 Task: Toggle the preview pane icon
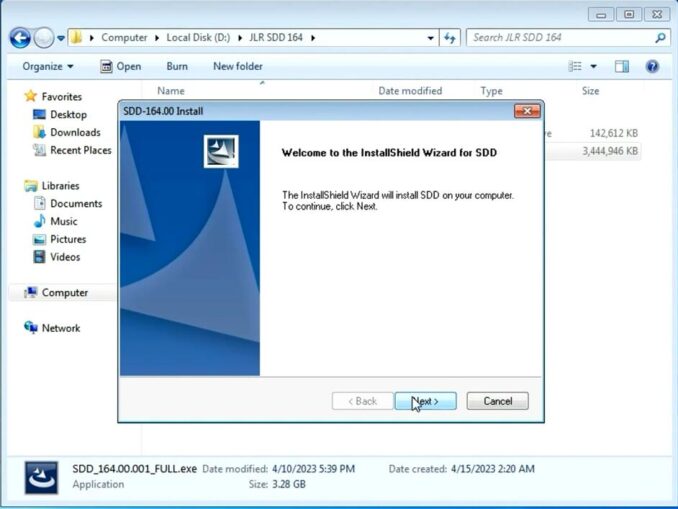tap(622, 66)
